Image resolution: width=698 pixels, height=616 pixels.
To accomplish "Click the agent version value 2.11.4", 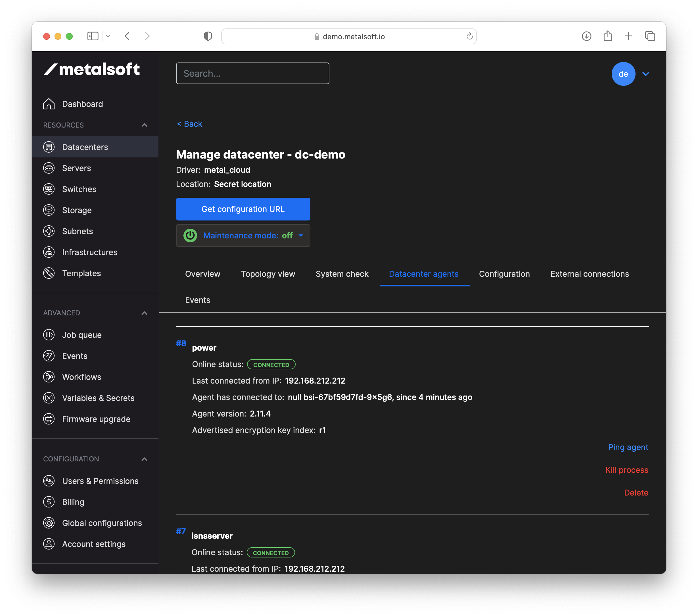I will 260,413.
